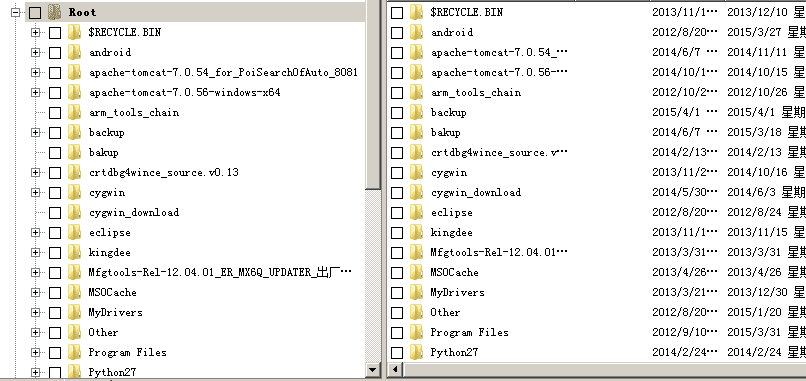Select the android folder icon in tree
Viewport: 806px width, 381px height.
pos(75,52)
